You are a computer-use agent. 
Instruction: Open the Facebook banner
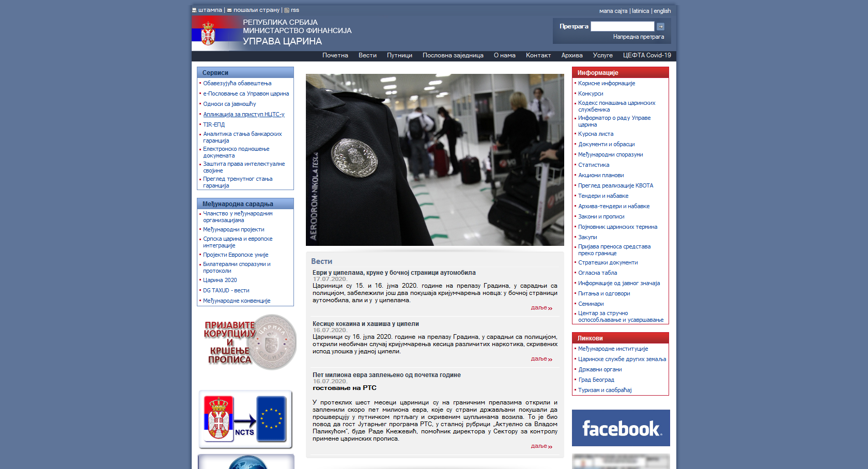pyautogui.click(x=621, y=428)
